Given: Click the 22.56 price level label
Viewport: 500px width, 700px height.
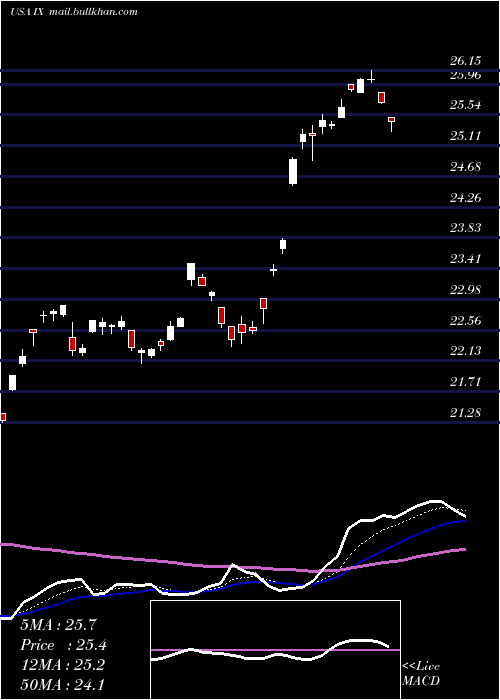Looking at the screenshot, I should 466,321.
